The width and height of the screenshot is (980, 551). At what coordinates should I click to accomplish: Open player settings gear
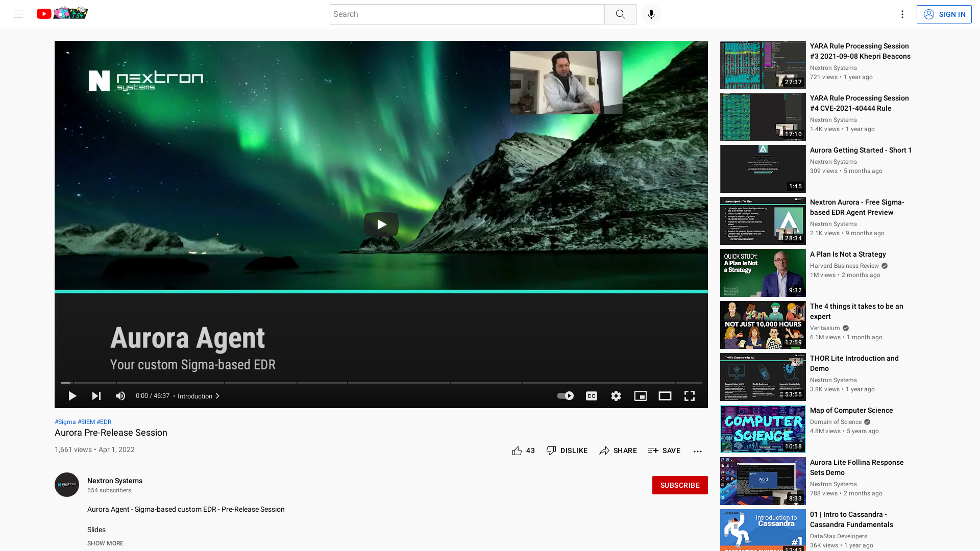pyautogui.click(x=616, y=396)
